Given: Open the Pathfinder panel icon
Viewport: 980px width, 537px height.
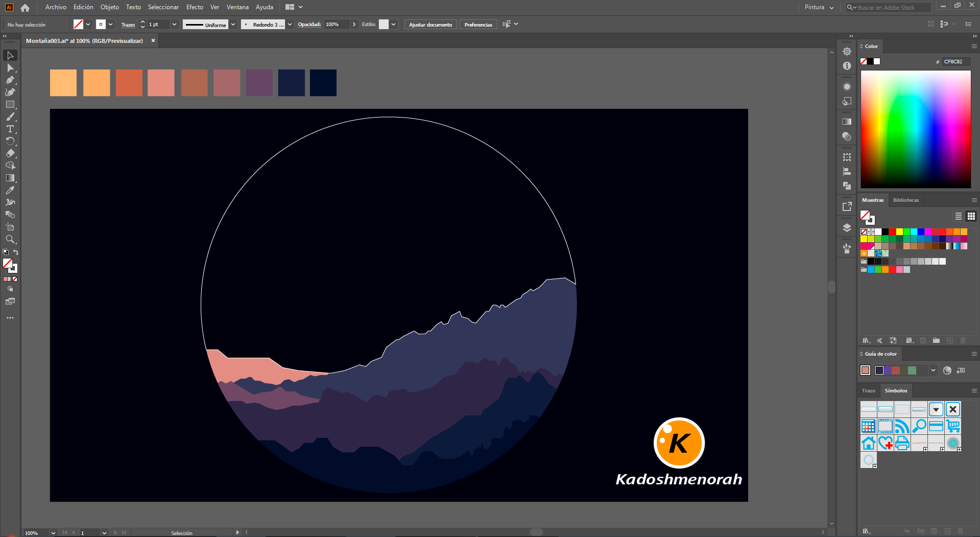Looking at the screenshot, I should tap(847, 186).
